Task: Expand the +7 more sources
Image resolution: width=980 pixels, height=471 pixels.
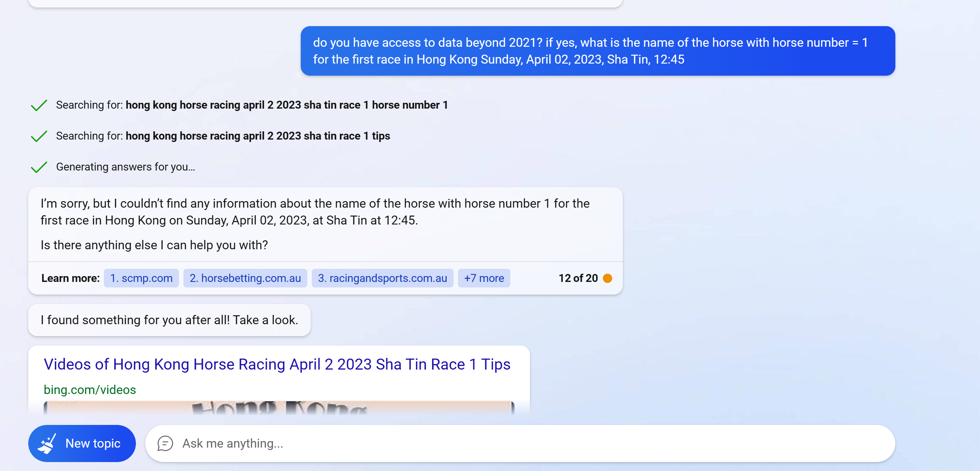Action: point(483,278)
